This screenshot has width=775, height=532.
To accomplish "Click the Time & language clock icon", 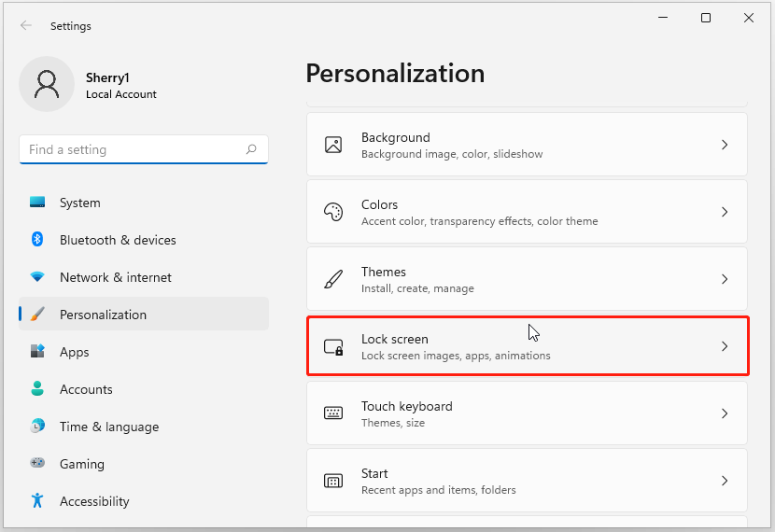I will tap(37, 427).
